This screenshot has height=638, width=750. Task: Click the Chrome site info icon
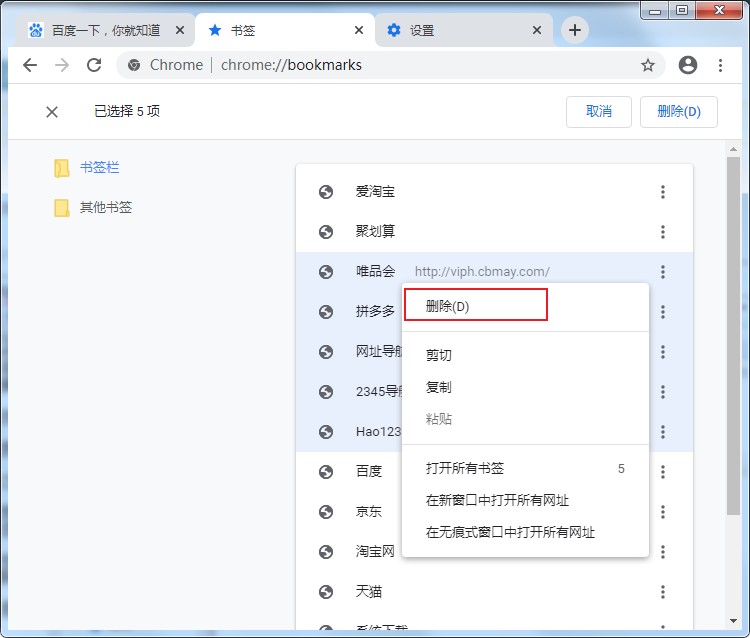(x=134, y=65)
